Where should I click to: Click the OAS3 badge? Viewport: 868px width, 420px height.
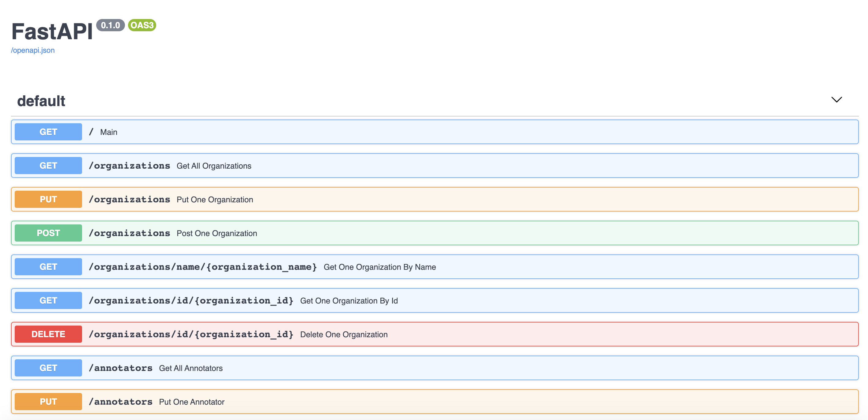[142, 25]
